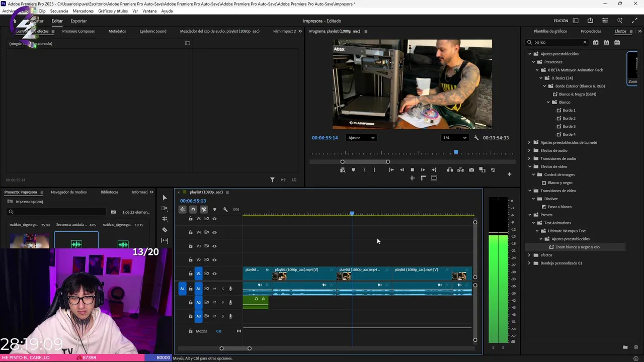
Task: Clear the blanco effects search
Action: [585, 42]
